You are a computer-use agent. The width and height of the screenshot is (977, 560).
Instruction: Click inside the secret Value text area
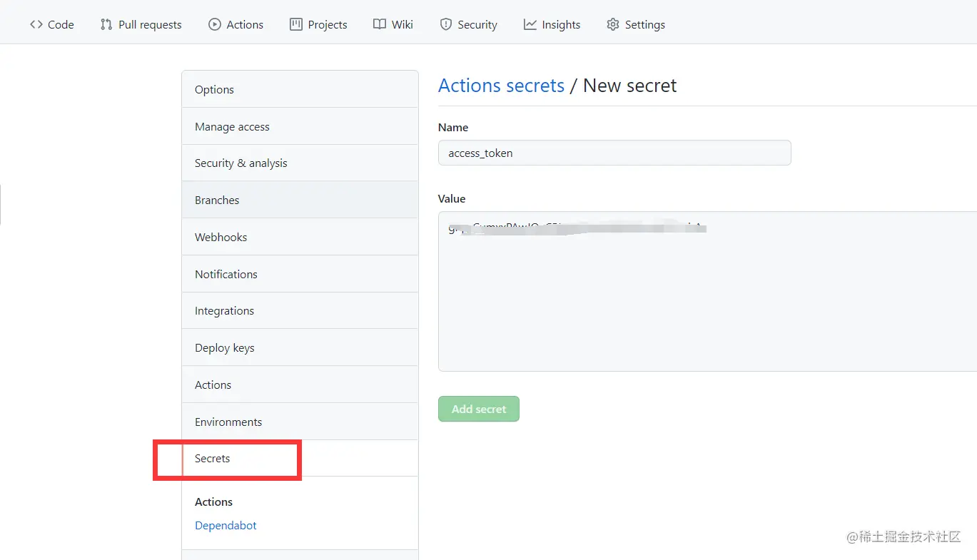[707, 300]
